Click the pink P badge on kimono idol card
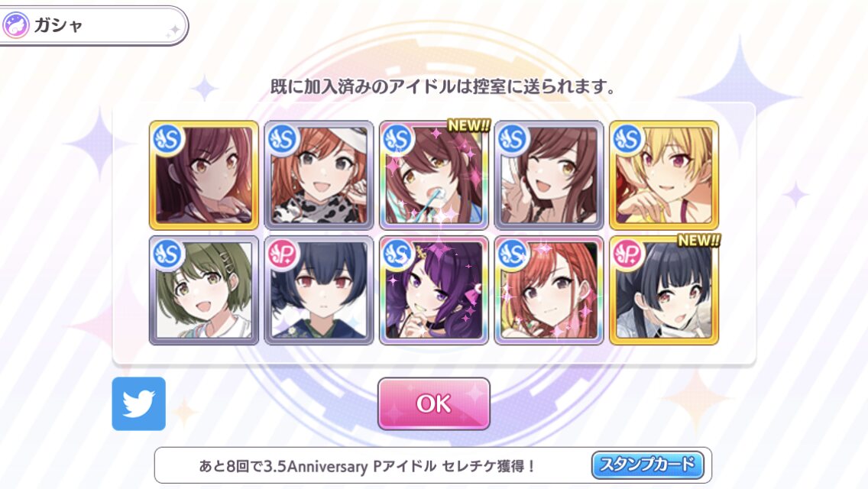868x489 pixels. pyautogui.click(x=283, y=254)
